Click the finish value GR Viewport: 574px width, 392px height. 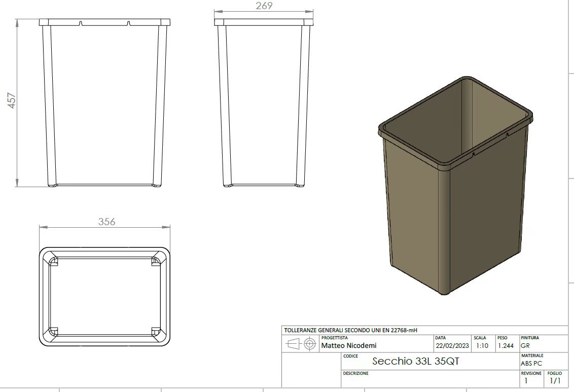coord(525,346)
